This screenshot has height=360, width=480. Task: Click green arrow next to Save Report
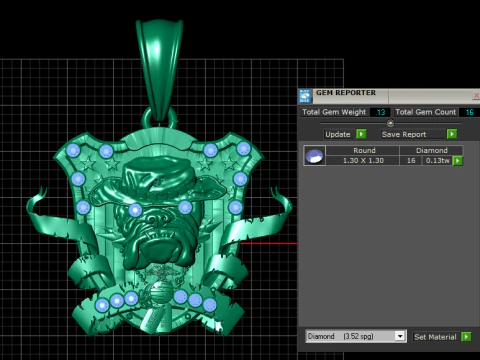coord(452,134)
